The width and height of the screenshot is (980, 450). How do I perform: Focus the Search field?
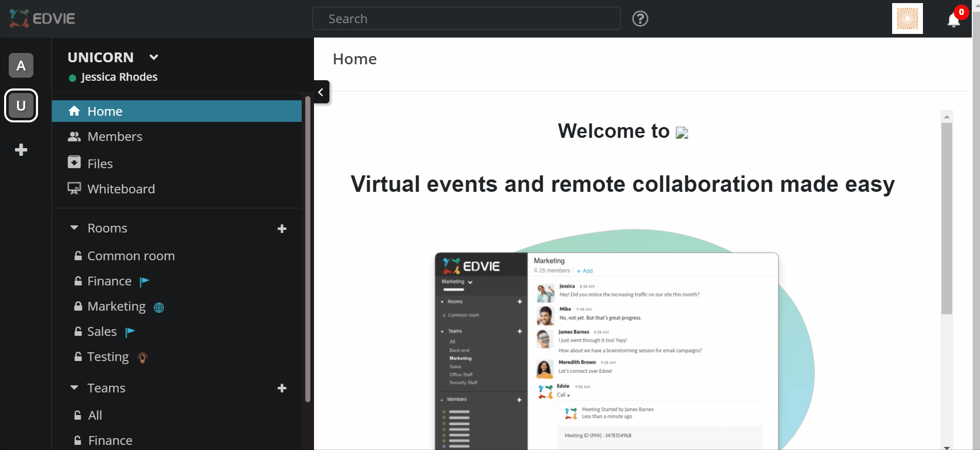tap(466, 19)
